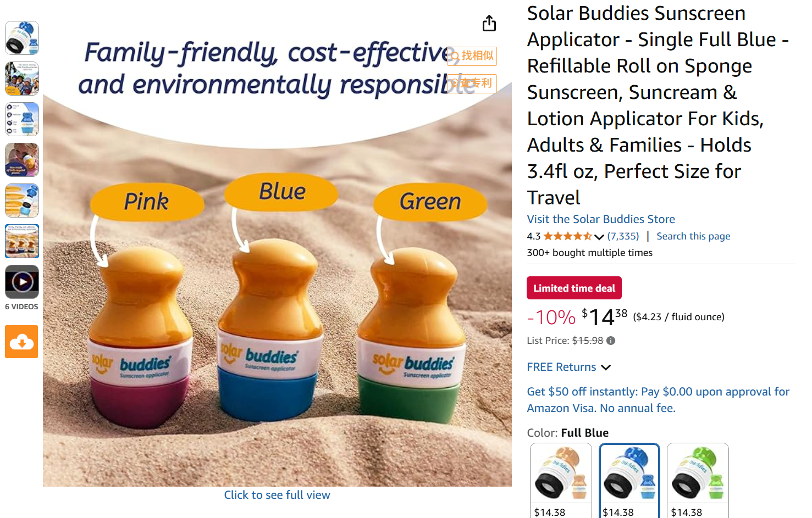This screenshot has width=812, height=518.
Task: Open the star rating icons
Action: 568,236
